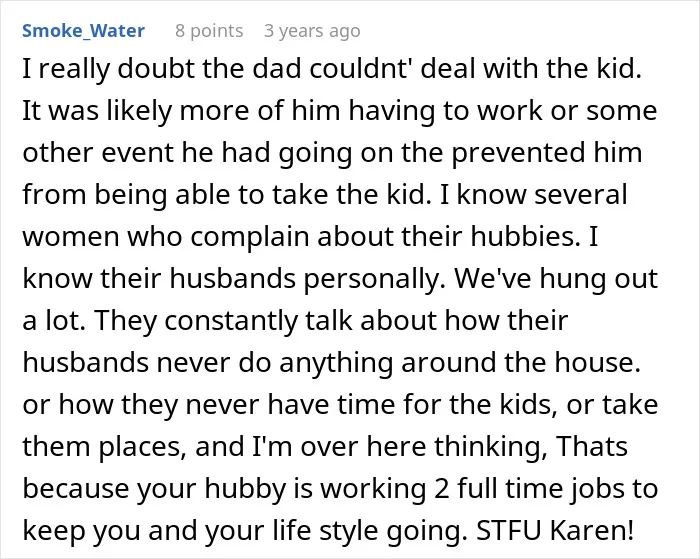Click the line 'because your hubby is working'
The height and width of the screenshot is (559, 700).
(x=340, y=488)
